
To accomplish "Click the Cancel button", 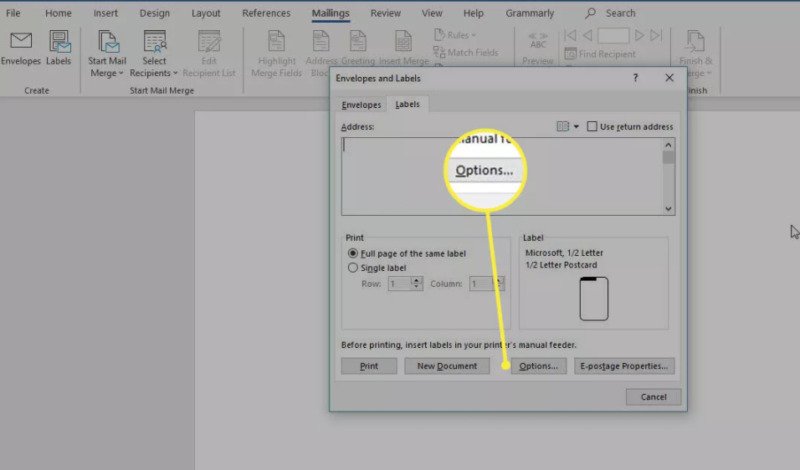I will pos(653,397).
